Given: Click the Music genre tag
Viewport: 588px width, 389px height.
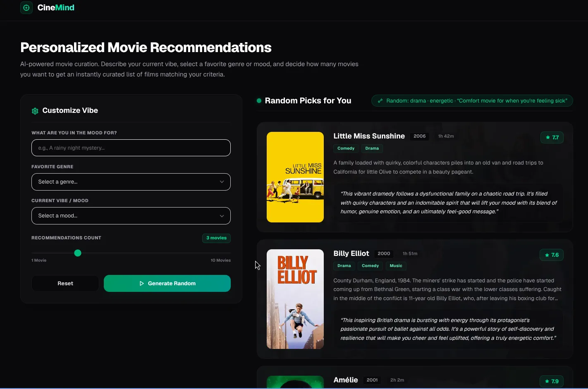Looking at the screenshot, I should 396,266.
